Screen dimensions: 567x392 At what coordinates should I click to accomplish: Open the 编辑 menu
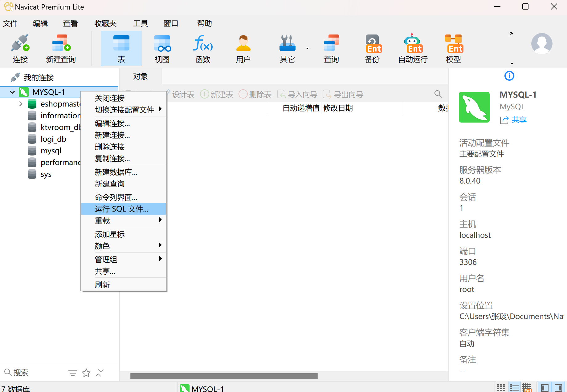[40, 23]
